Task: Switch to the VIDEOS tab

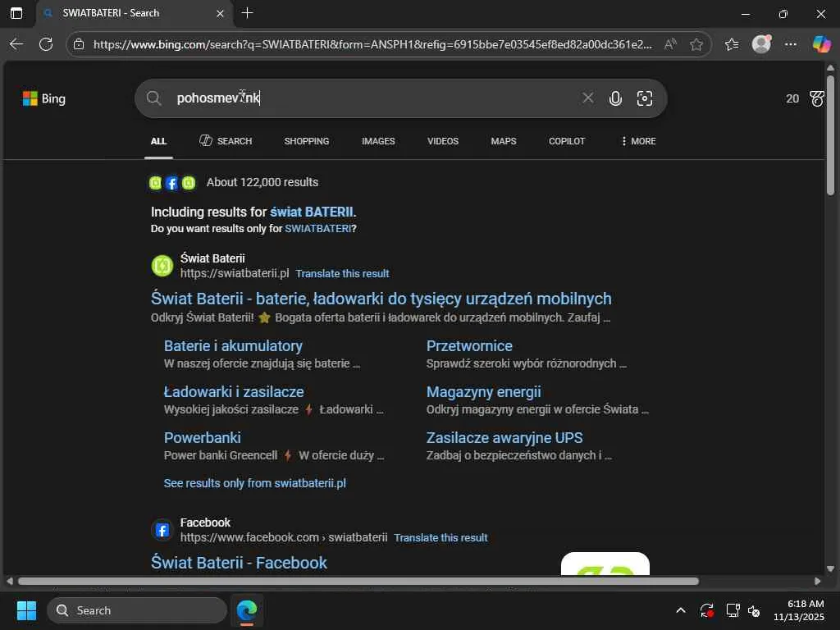Action: 442,141
